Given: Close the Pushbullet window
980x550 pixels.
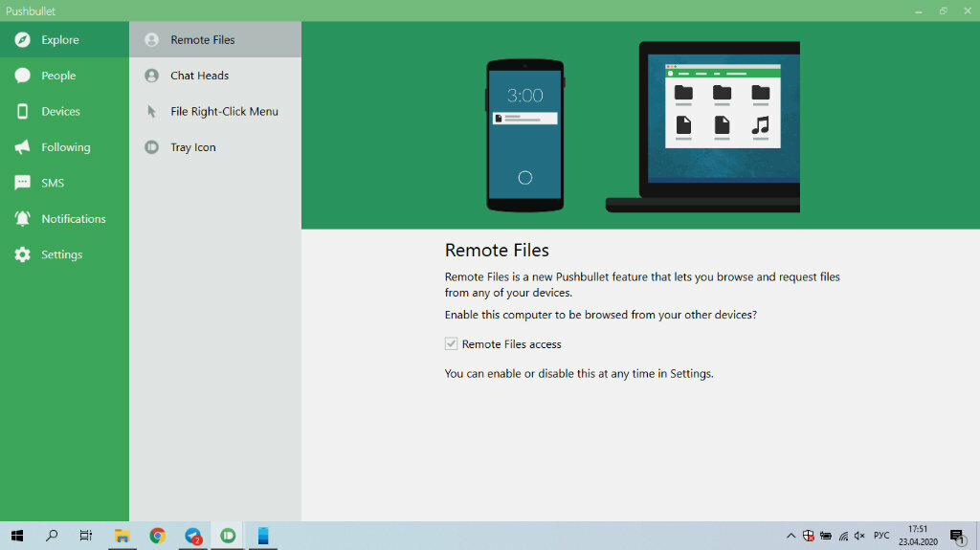Looking at the screenshot, I should tap(968, 11).
